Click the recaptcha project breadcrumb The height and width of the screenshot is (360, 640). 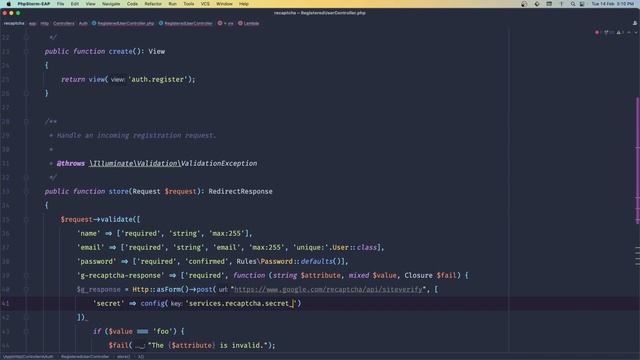[14, 23]
